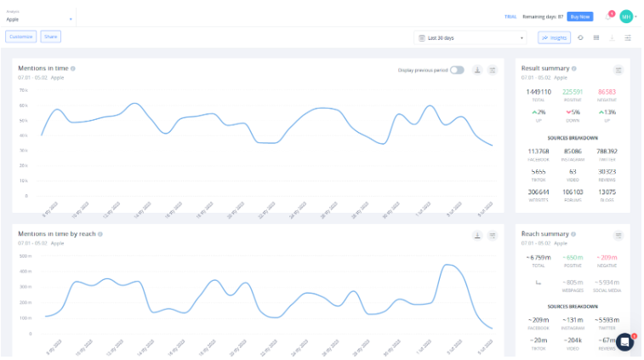Open settings icon on Mentions in time chart
The image size is (644, 360).
tap(493, 70)
